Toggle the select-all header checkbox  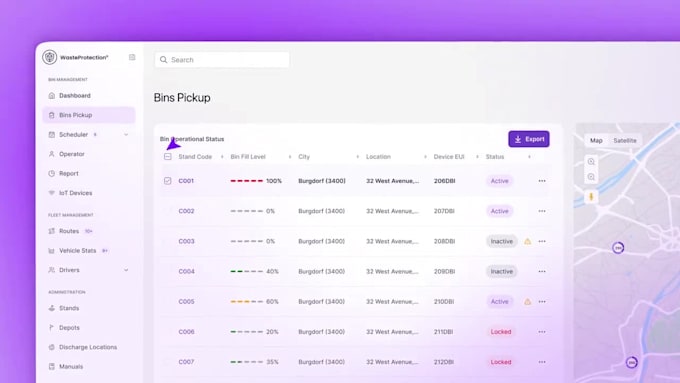[x=168, y=157]
